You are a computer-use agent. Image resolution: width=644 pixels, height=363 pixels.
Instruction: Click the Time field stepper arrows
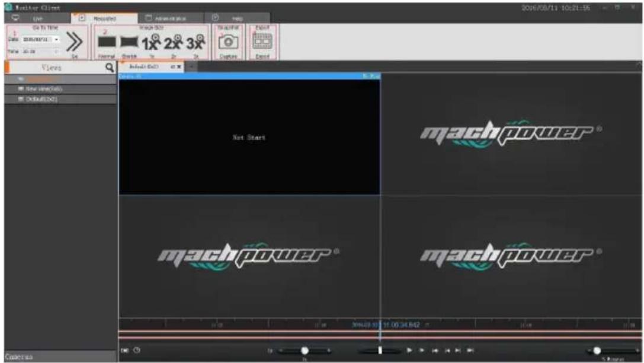pos(57,52)
